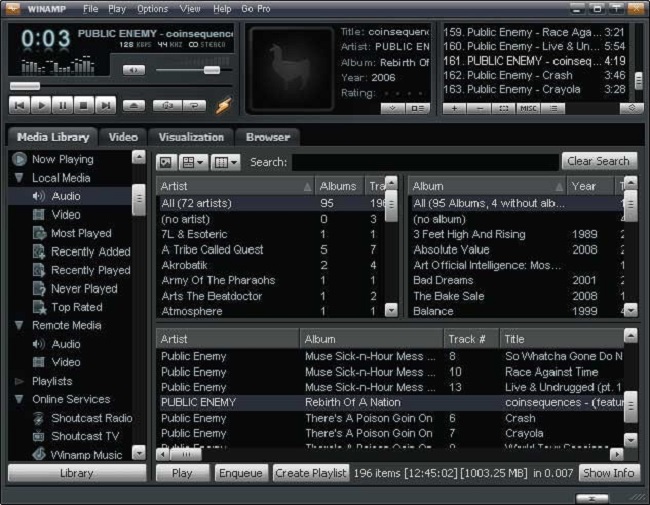Viewport: 650px width, 505px height.
Task: Click the song seek bar
Action: tap(120, 86)
